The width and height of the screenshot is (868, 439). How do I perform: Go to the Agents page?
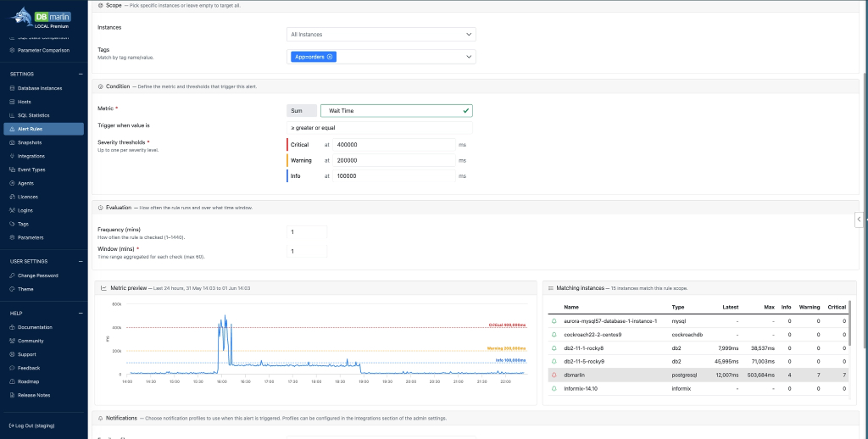point(25,183)
